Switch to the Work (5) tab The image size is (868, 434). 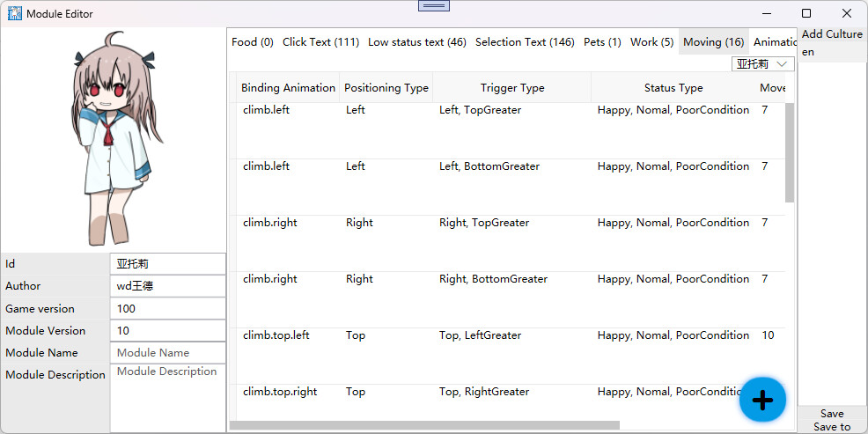[651, 42]
